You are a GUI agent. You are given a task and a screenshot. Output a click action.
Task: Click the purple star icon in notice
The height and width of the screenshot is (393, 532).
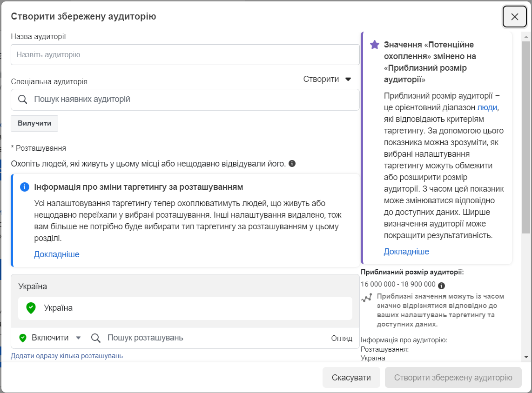click(374, 45)
